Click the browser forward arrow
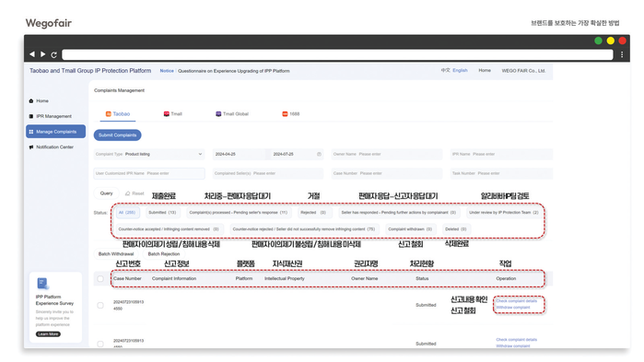Image resolution: width=644 pixels, height=362 pixels. 42,54
